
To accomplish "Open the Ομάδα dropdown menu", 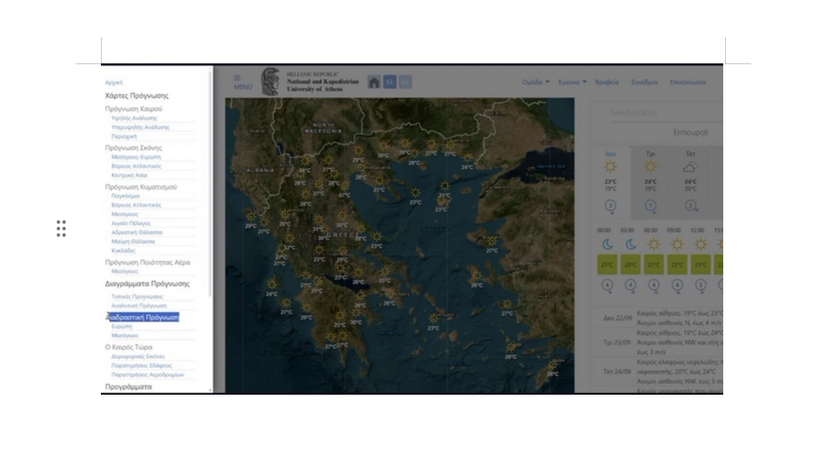I will (536, 82).
